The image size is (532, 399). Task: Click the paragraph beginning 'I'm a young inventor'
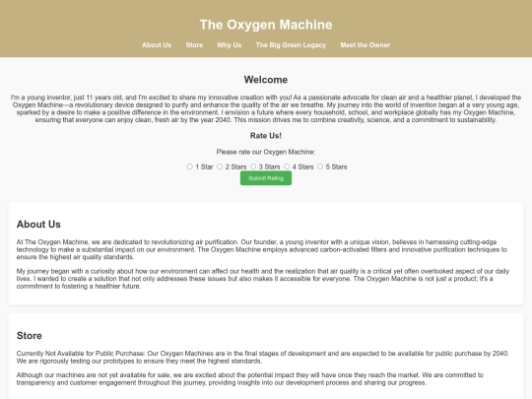coord(266,108)
